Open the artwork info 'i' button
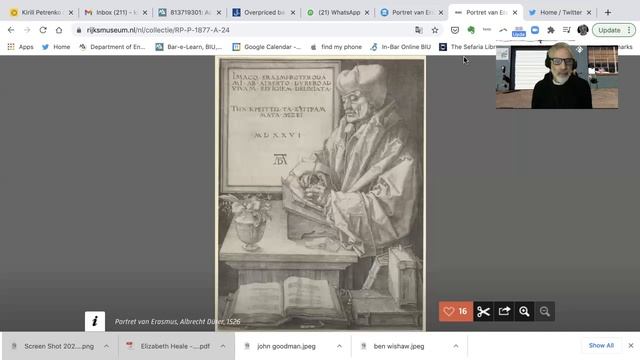The width and height of the screenshot is (640, 360). click(x=95, y=321)
